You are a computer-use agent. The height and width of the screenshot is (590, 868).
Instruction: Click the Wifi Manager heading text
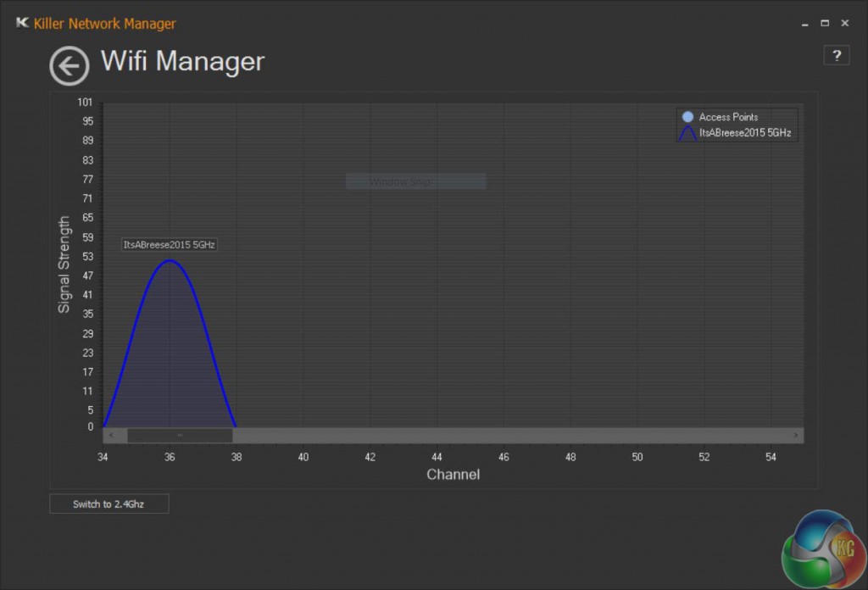pos(181,61)
